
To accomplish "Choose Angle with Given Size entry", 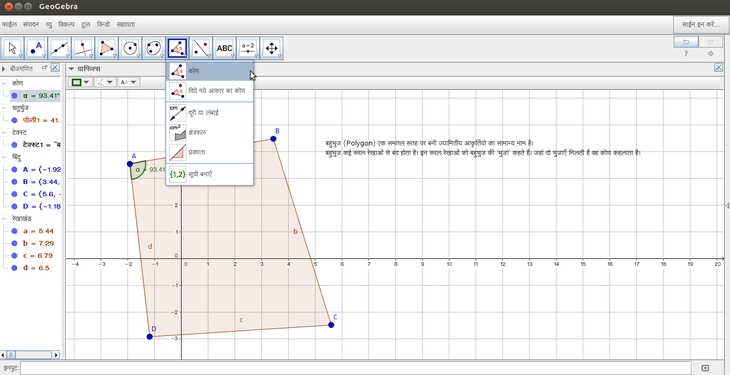I will (x=210, y=91).
